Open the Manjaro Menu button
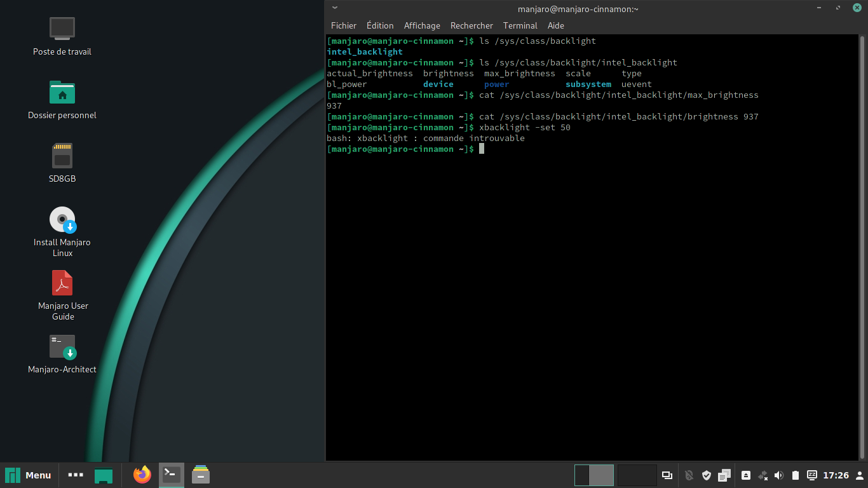This screenshot has width=868, height=488. point(29,475)
